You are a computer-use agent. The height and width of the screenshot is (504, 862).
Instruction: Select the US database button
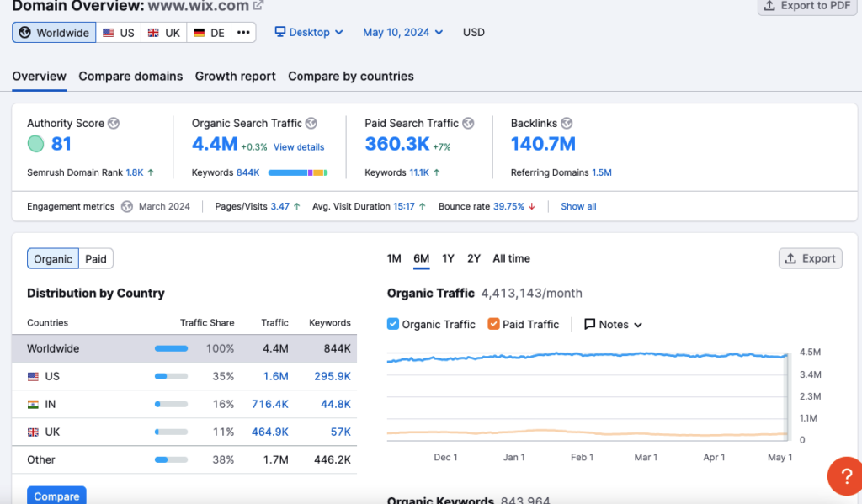(x=119, y=33)
